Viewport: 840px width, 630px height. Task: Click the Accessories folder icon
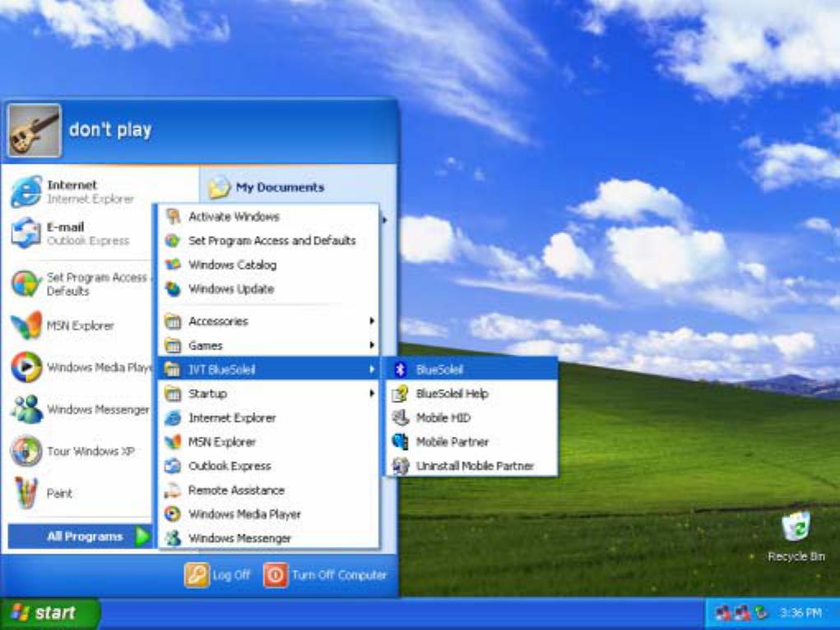click(173, 322)
